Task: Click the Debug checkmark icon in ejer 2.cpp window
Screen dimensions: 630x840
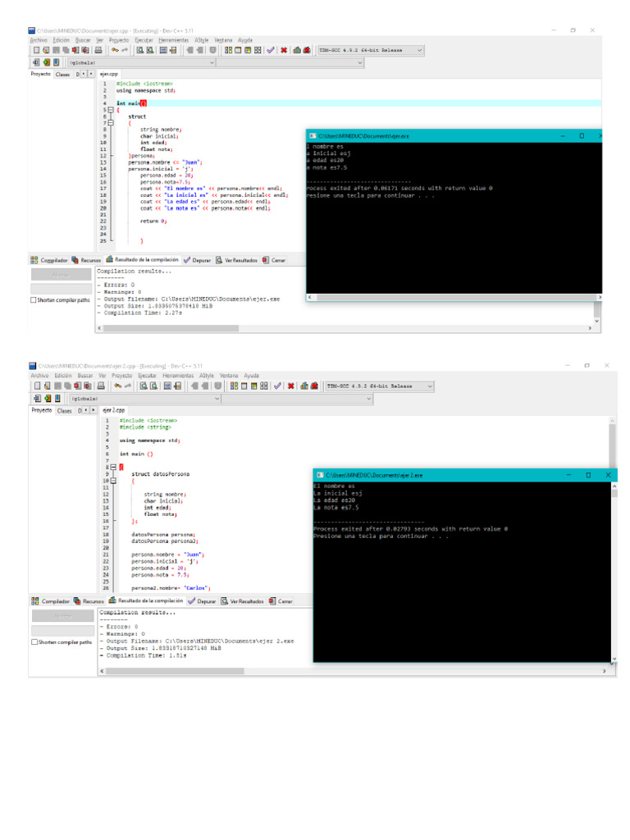Action: click(278, 386)
